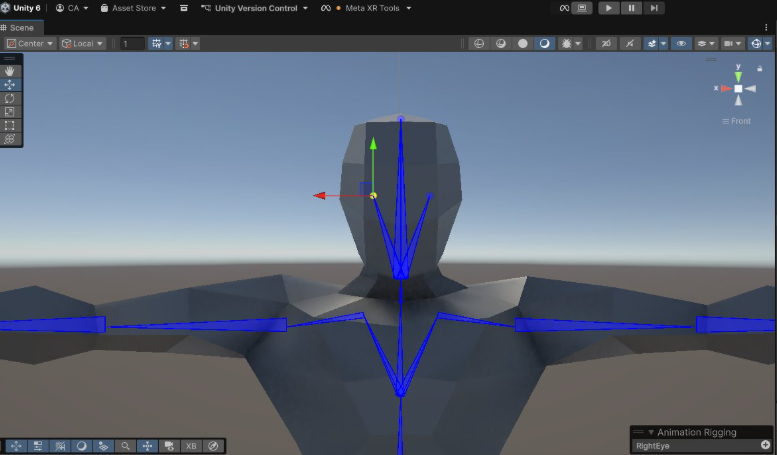Select the Hand view tool

pos(11,71)
